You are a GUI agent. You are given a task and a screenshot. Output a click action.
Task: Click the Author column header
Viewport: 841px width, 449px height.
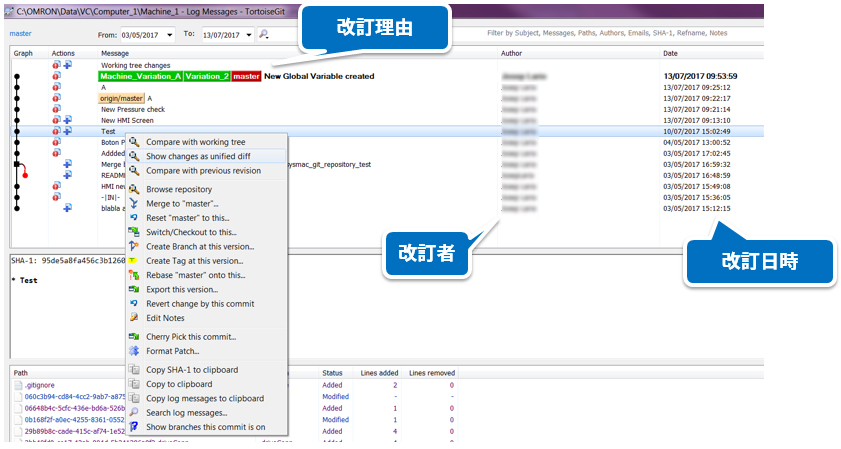pos(511,53)
